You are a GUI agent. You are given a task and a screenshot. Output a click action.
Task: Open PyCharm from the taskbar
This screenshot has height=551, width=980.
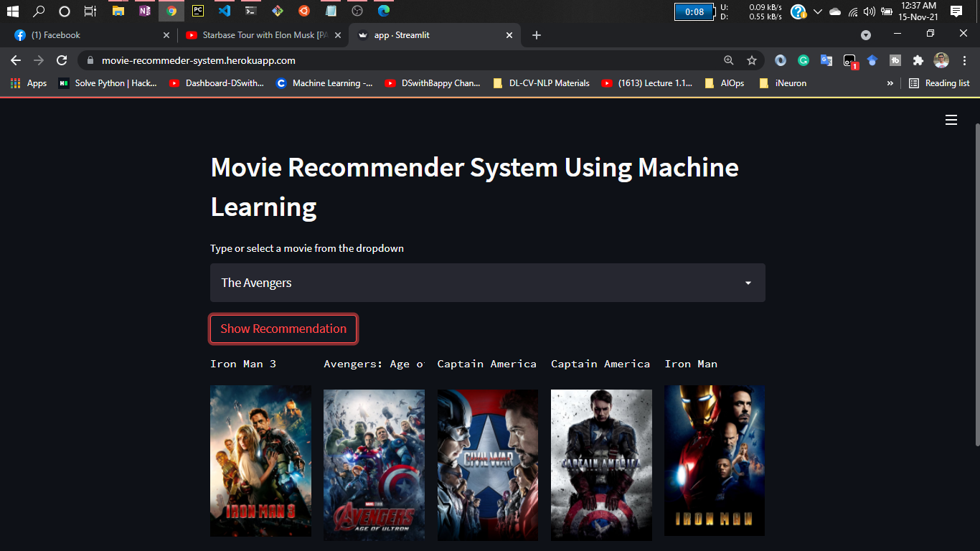pyautogui.click(x=198, y=11)
